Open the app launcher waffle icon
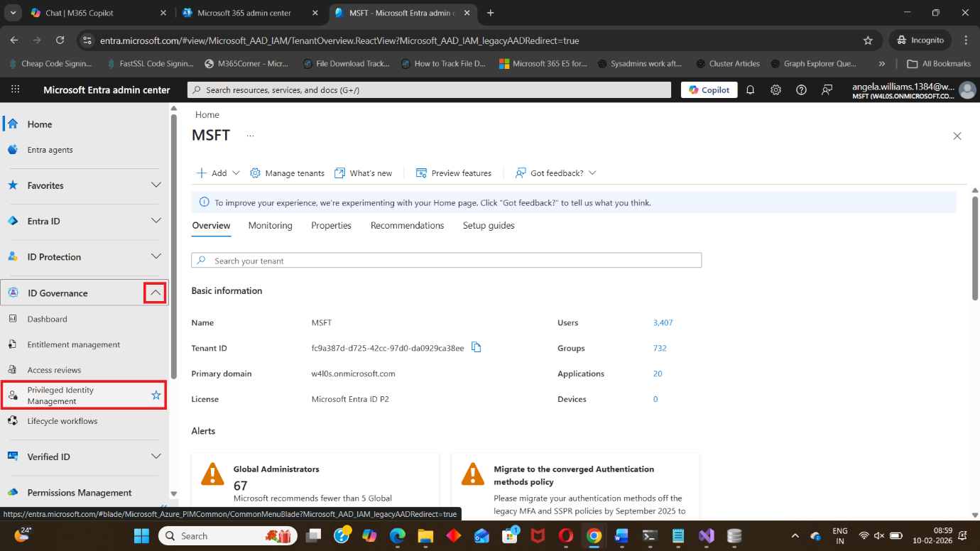The height and width of the screenshot is (551, 980). [16, 90]
